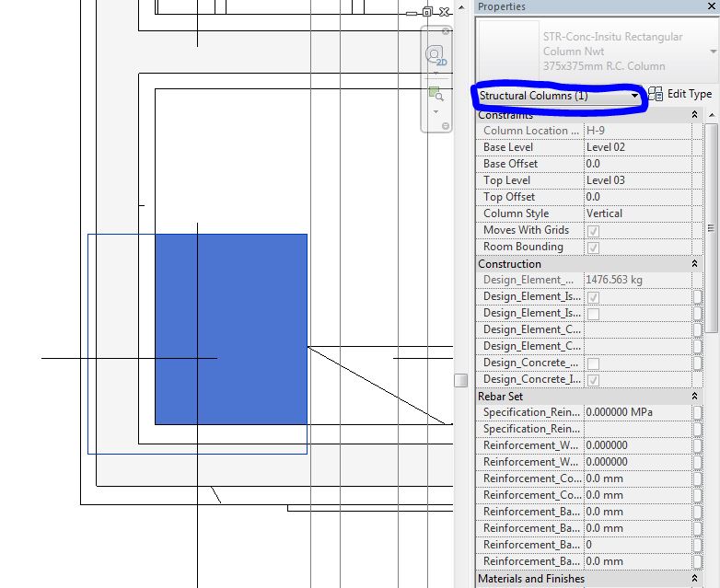Viewport: 720px width, 588px height.
Task: Close the Properties palette
Action: pyautogui.click(x=712, y=6)
